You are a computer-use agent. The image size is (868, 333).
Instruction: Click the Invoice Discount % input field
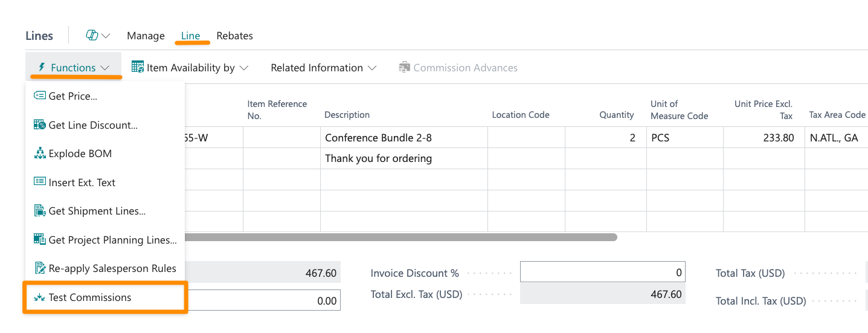602,273
